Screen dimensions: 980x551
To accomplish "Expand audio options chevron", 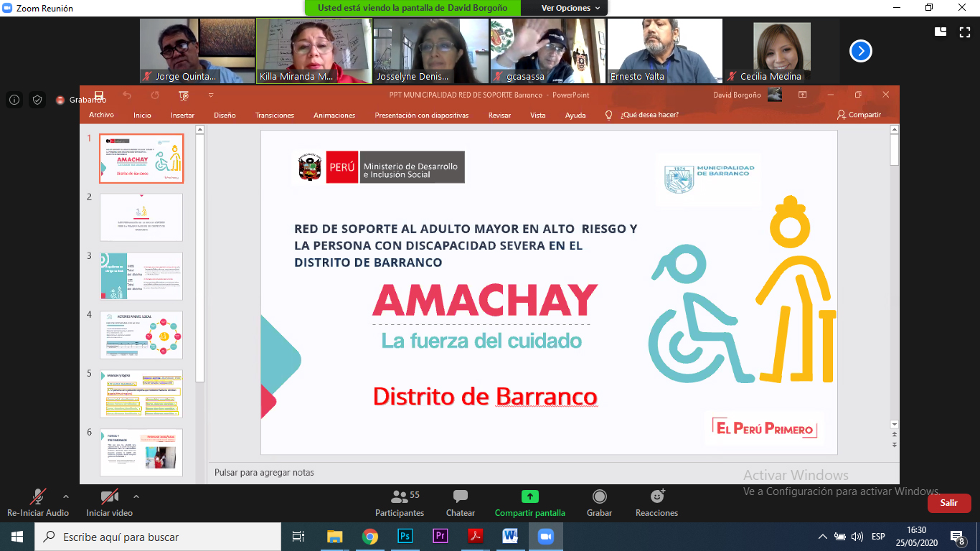I will click(66, 496).
